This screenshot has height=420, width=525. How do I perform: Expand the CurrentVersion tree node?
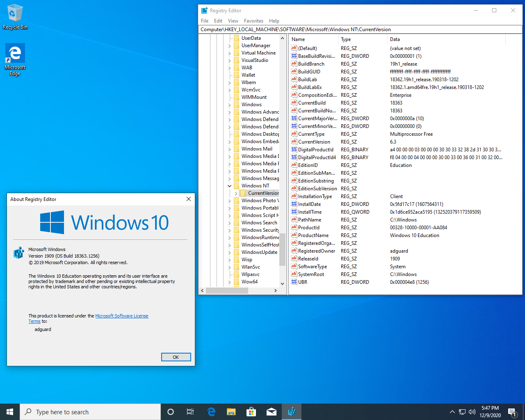[x=236, y=193]
